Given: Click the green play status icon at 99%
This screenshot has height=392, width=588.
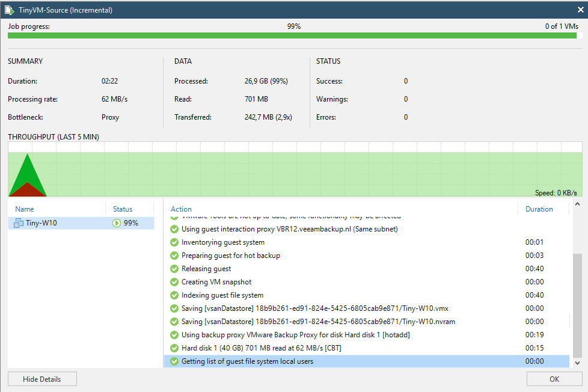Looking at the screenshot, I should [117, 223].
